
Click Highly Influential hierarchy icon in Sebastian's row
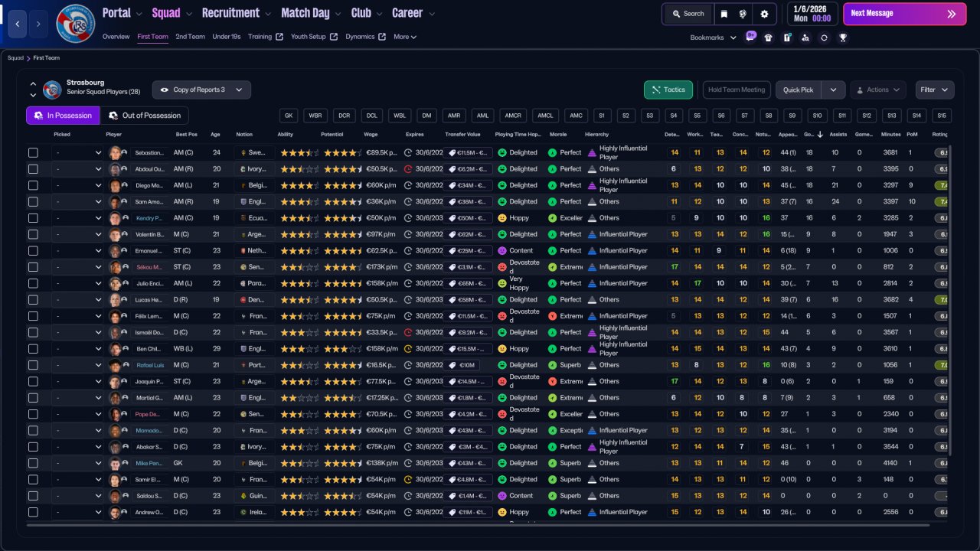(592, 152)
